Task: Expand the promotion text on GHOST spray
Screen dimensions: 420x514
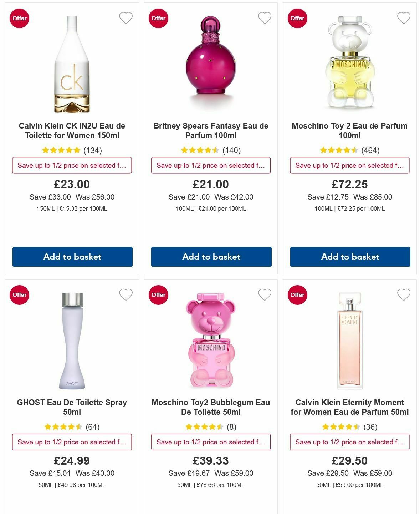Action: tap(72, 442)
